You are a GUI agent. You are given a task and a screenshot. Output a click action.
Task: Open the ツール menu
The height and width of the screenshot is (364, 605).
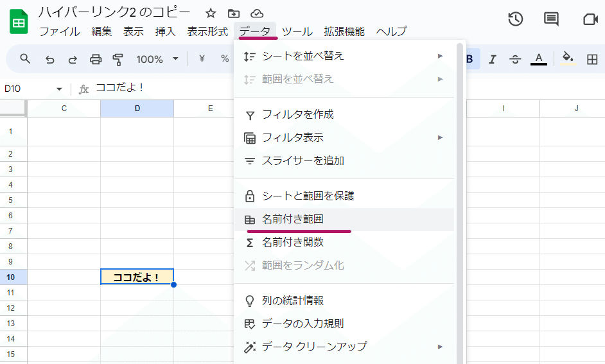click(x=297, y=31)
